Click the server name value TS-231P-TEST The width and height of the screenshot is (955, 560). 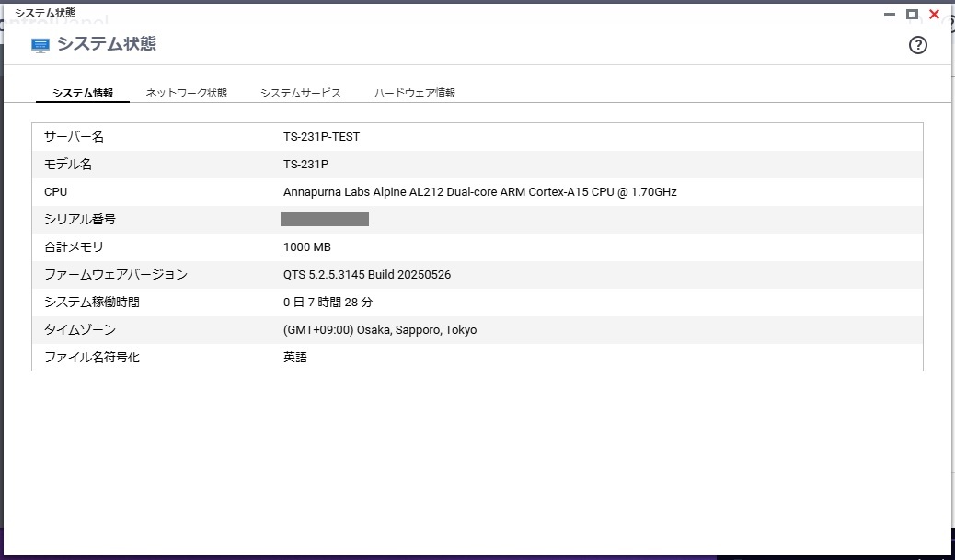pos(322,137)
